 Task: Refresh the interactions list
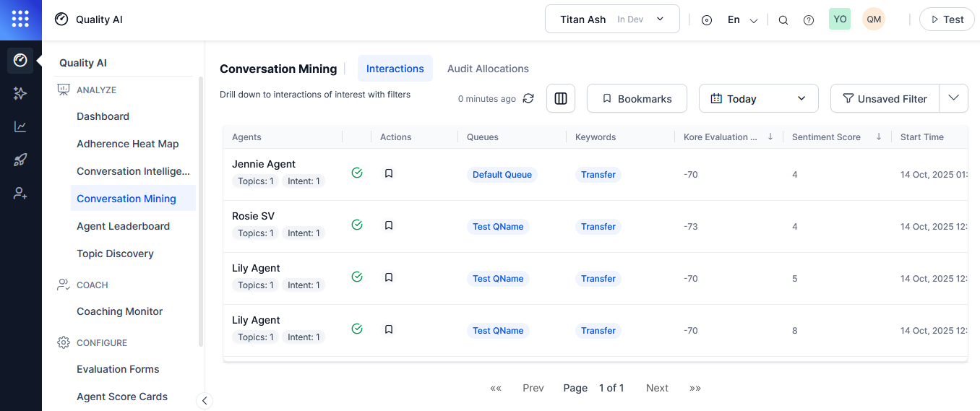528,98
